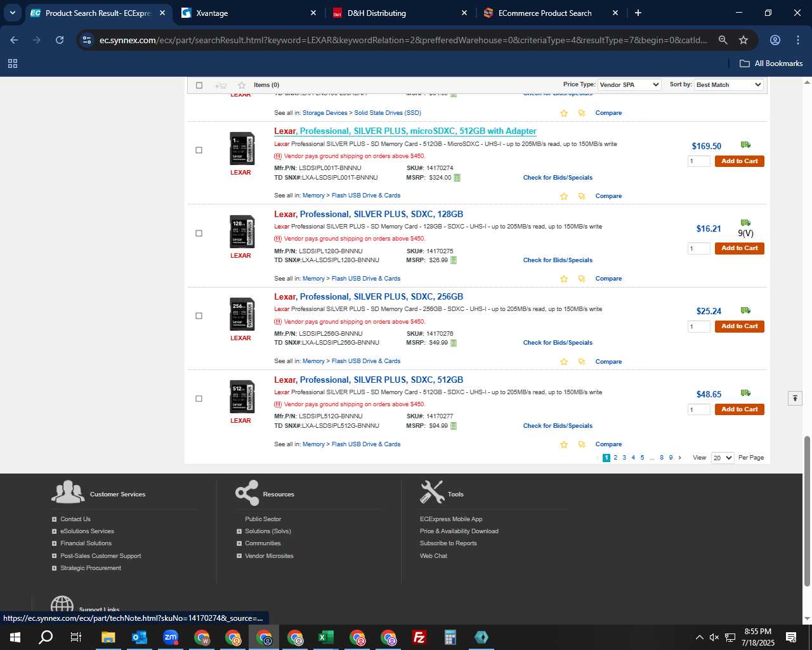Viewport: 812px width, 650px height.
Task: Click the tag icon beside Compare for SDXC 256GB
Action: [x=582, y=362]
